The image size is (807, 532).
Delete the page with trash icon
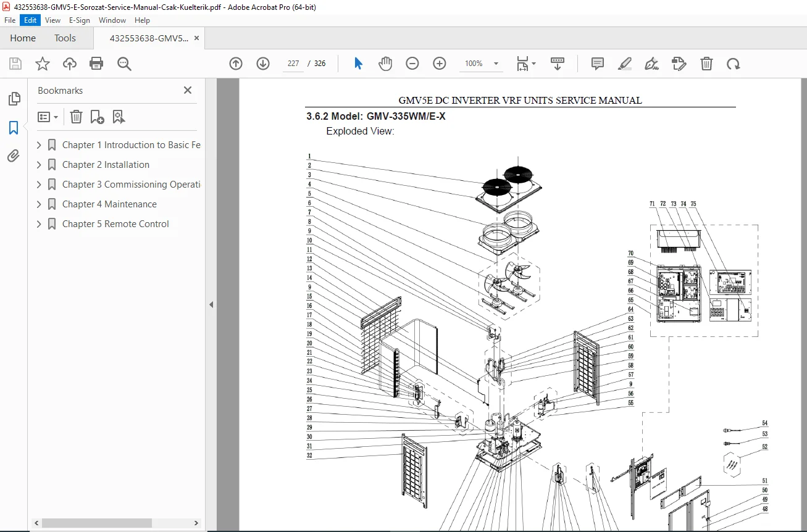pyautogui.click(x=706, y=64)
